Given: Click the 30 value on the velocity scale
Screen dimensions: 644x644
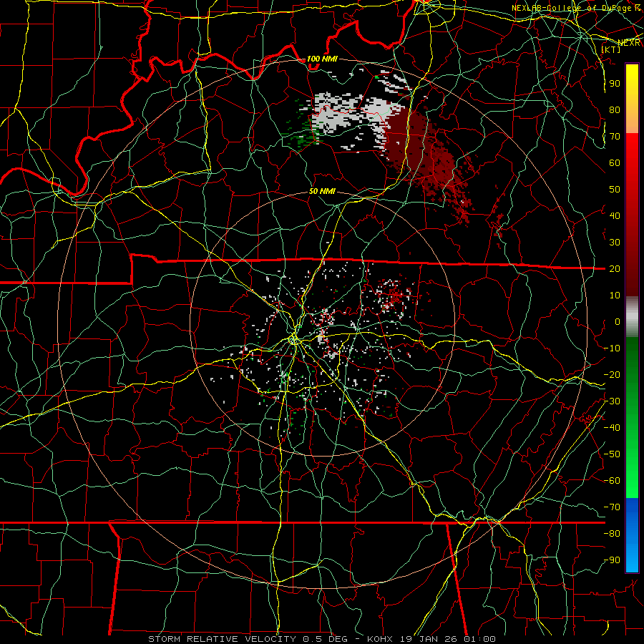Looking at the screenshot, I should [x=615, y=243].
